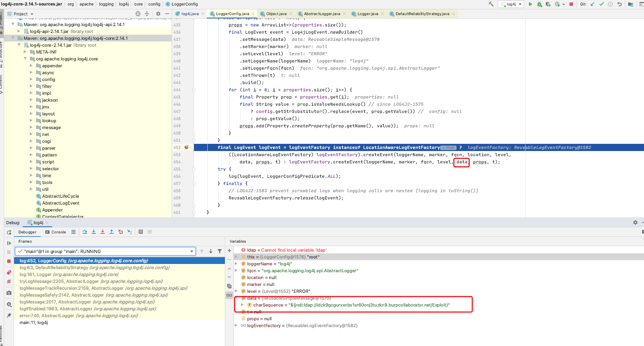Step out with the blue up arrow
The image size is (644, 346).
tap(112, 232)
